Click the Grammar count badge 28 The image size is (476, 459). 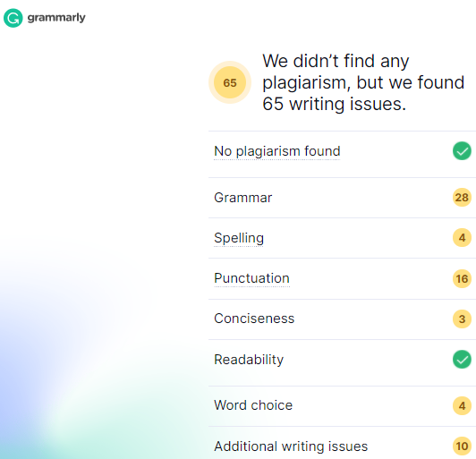pyautogui.click(x=462, y=198)
